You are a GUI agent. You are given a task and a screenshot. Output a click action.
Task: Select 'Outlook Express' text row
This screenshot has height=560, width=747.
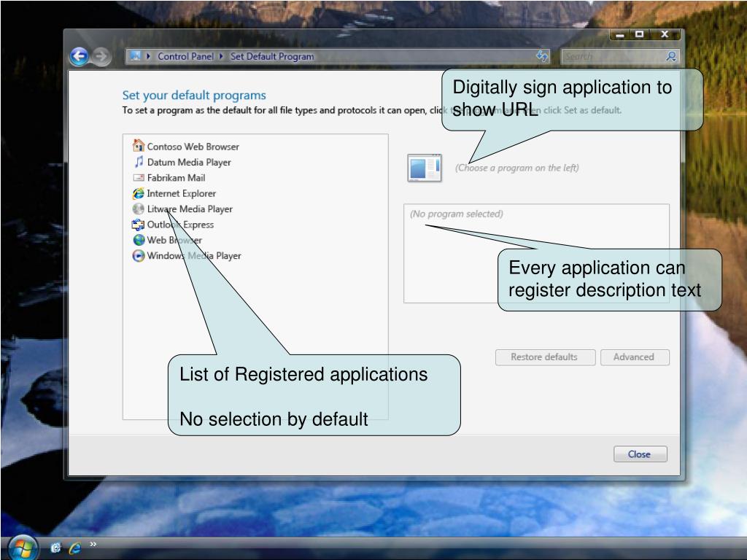180,225
